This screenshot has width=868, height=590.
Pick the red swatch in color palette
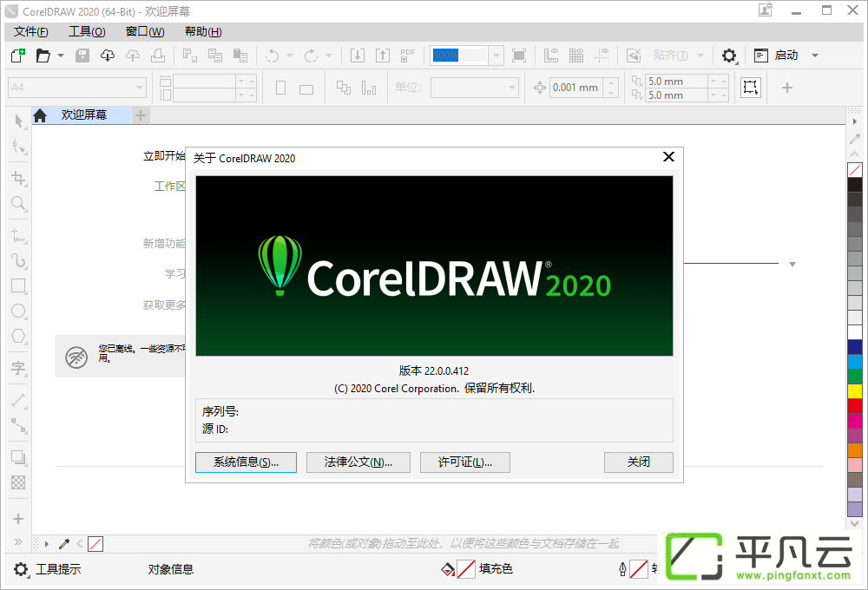pos(855,406)
